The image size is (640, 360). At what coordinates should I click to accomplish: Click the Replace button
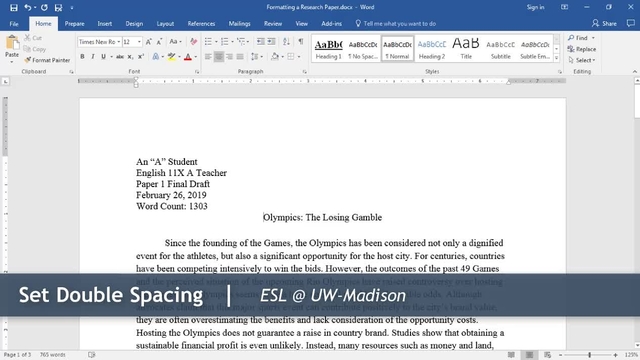(x=582, y=49)
